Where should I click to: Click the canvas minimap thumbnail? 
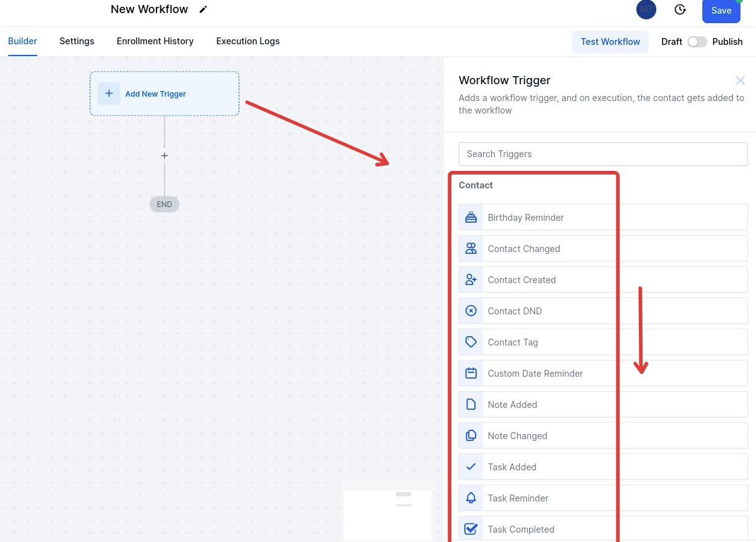[388, 515]
